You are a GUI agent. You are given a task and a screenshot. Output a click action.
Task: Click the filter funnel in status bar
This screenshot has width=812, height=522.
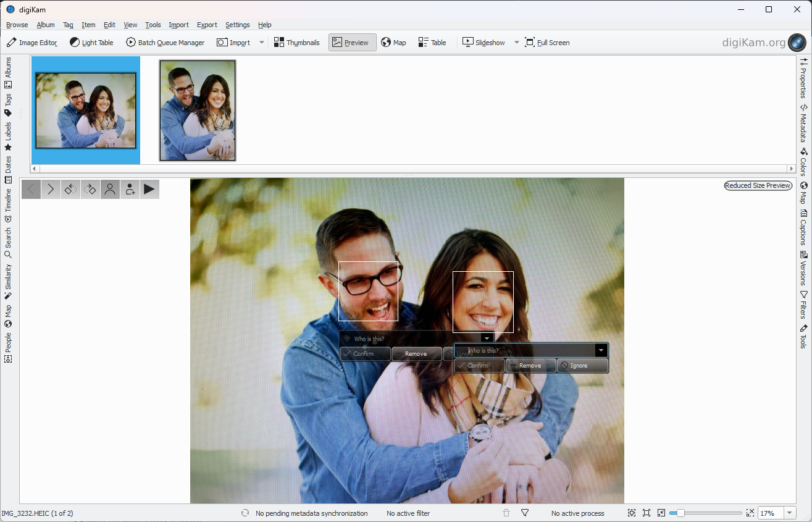525,513
